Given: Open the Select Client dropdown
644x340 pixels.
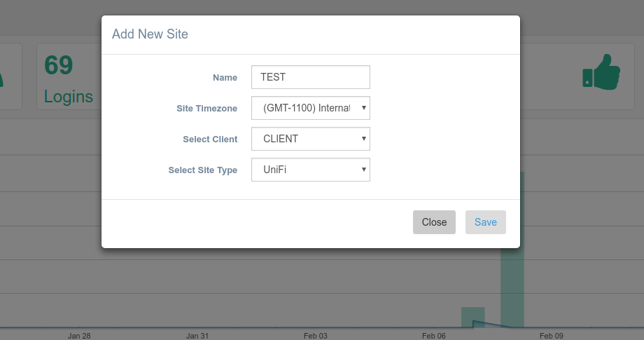Looking at the screenshot, I should click(311, 139).
